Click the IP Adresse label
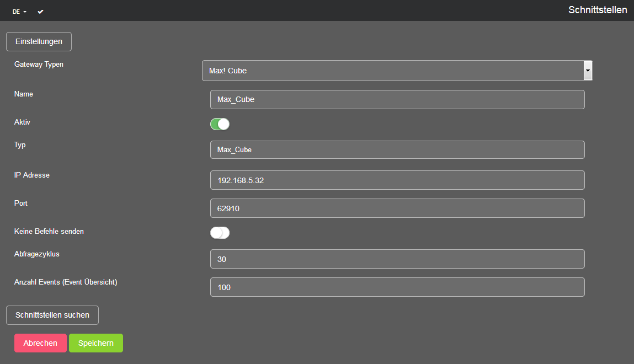Screen dimensions: 634x364 click(x=32, y=175)
